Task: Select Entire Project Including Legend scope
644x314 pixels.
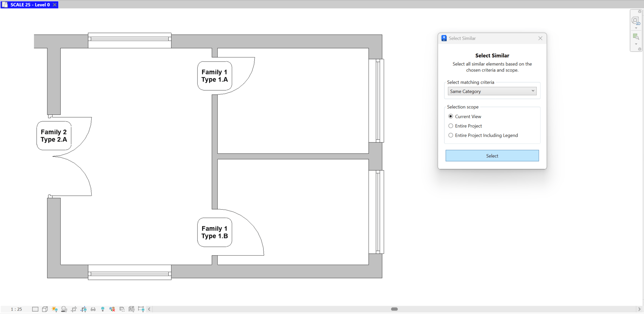Action: coord(451,135)
